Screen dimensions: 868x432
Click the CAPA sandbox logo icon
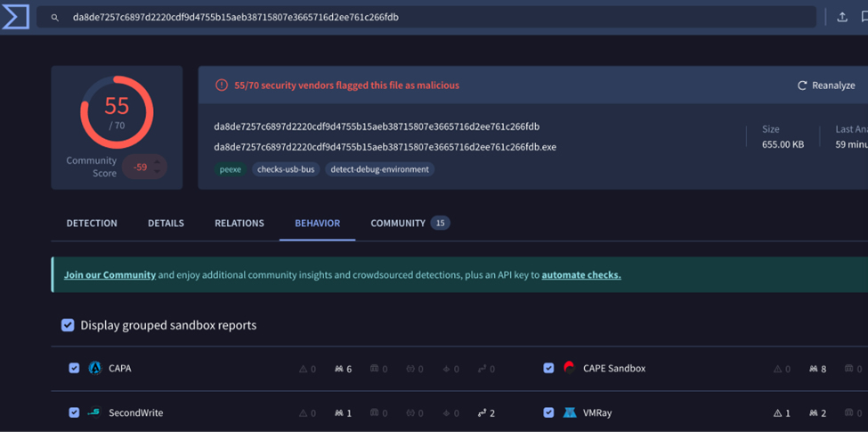pyautogui.click(x=95, y=368)
